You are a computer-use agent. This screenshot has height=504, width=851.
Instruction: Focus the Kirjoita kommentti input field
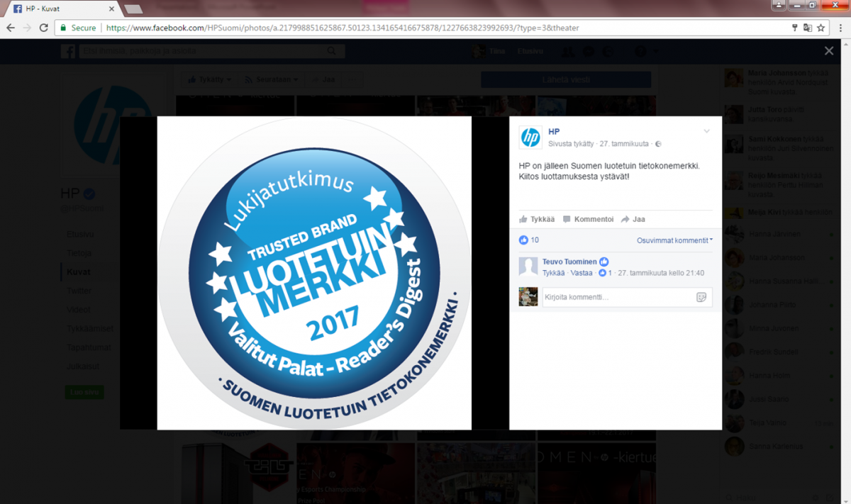628,297
